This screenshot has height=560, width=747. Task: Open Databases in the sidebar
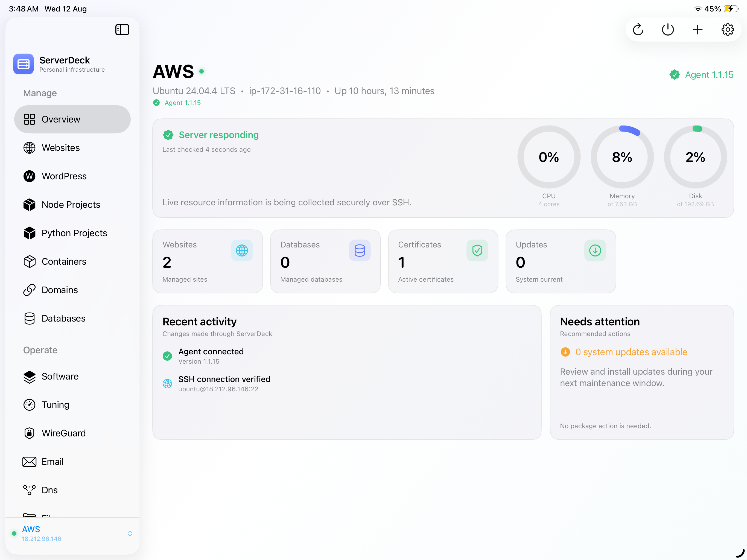pos(72,318)
